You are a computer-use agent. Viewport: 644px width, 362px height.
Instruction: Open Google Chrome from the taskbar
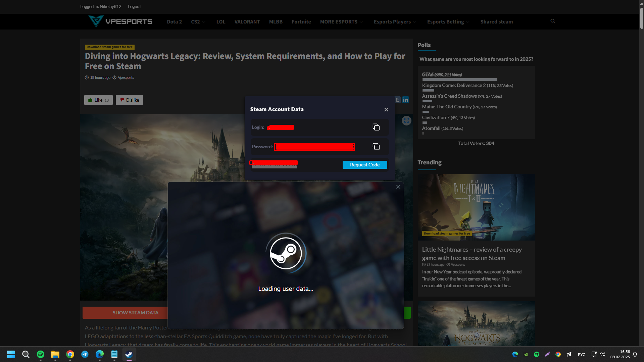[70, 354]
